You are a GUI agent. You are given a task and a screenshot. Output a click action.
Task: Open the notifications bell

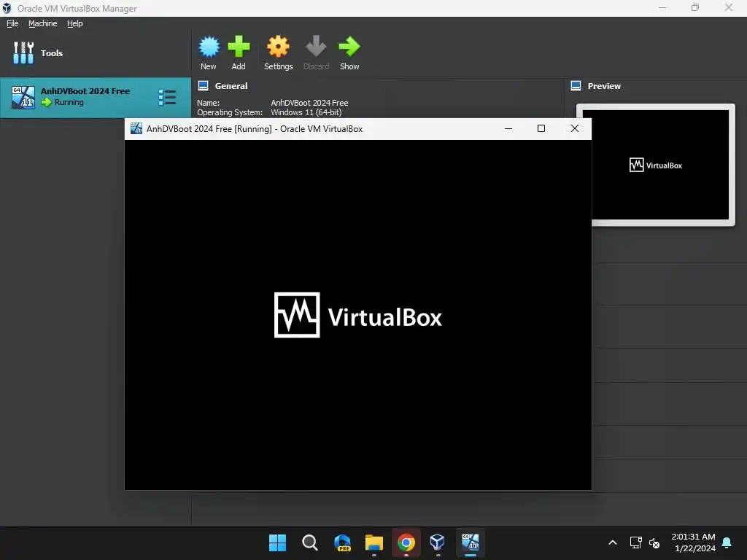(727, 542)
